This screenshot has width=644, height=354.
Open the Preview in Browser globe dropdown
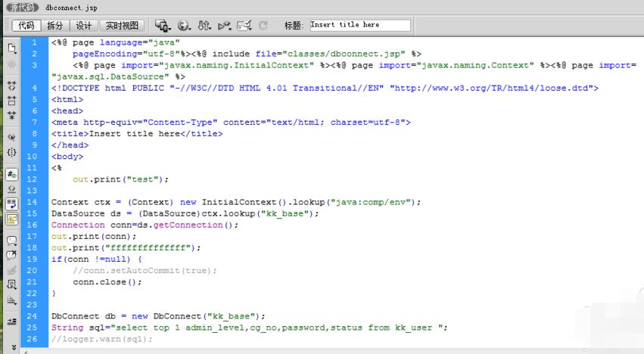click(184, 26)
